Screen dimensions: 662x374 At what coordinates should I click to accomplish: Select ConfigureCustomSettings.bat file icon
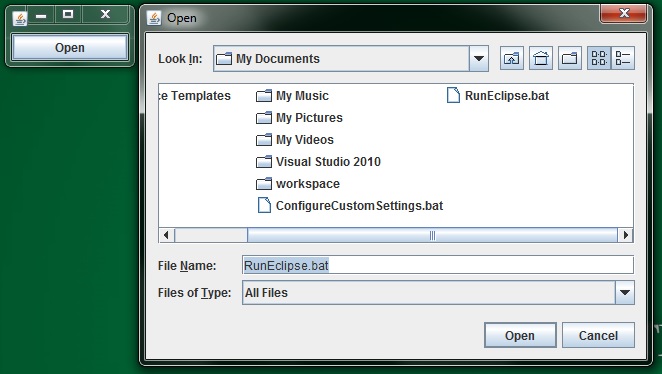(264, 206)
